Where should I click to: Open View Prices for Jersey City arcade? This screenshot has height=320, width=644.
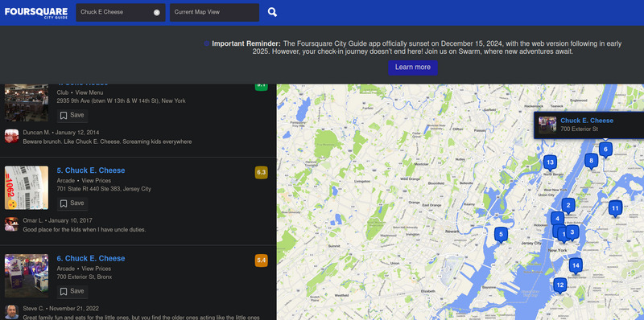point(96,181)
